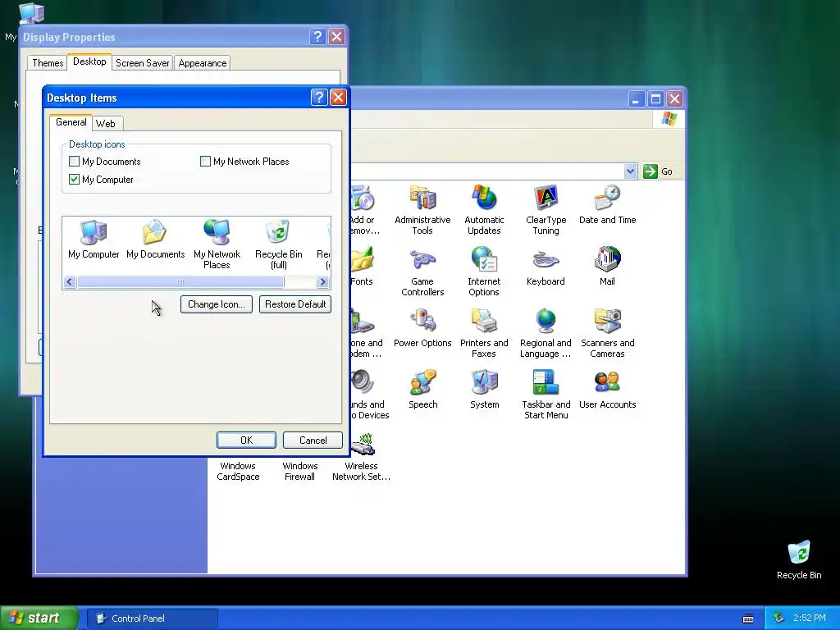
Task: Click the icon list's right scroll arrow
Action: click(x=322, y=282)
